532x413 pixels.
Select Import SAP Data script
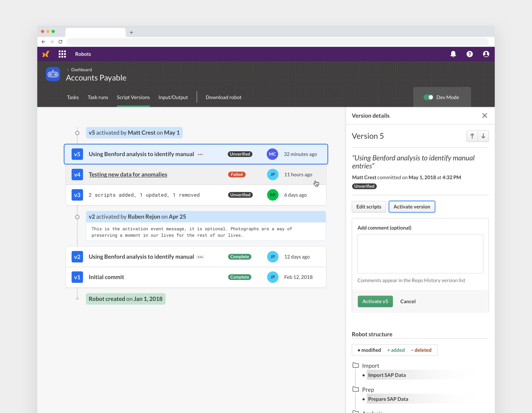coord(387,375)
